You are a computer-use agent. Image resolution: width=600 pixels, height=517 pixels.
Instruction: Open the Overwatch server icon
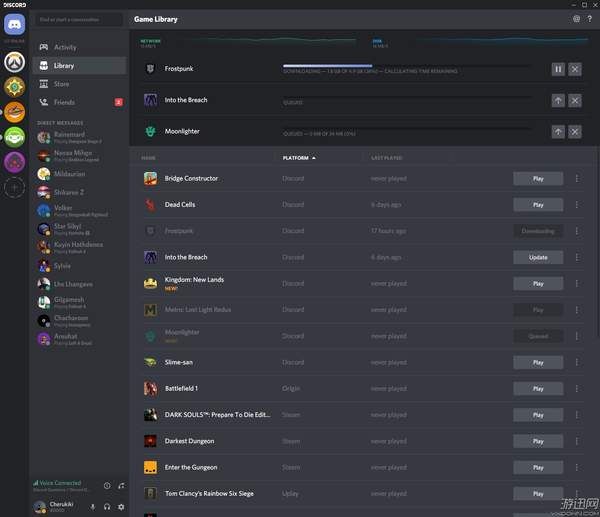15,62
